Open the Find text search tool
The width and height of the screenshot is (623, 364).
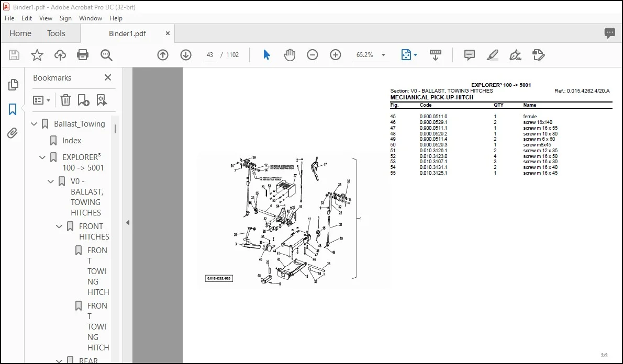coord(106,55)
